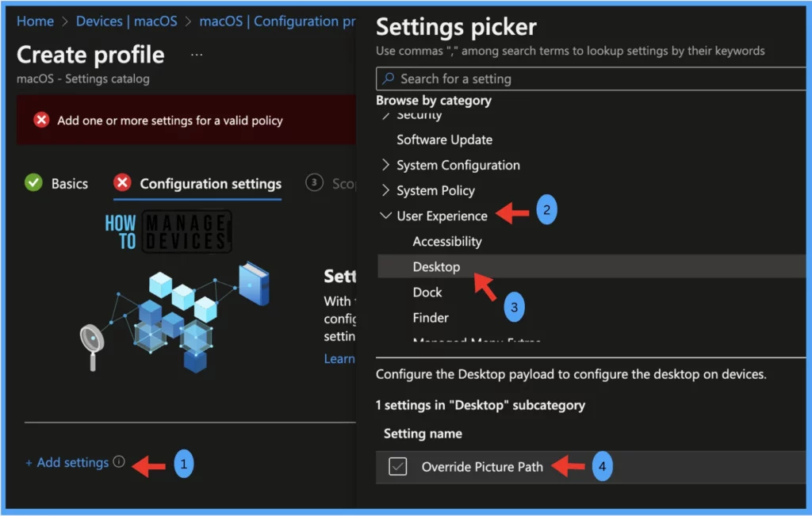Click the green checkmark icon for Basics
The height and width of the screenshot is (516, 812).
[33, 183]
